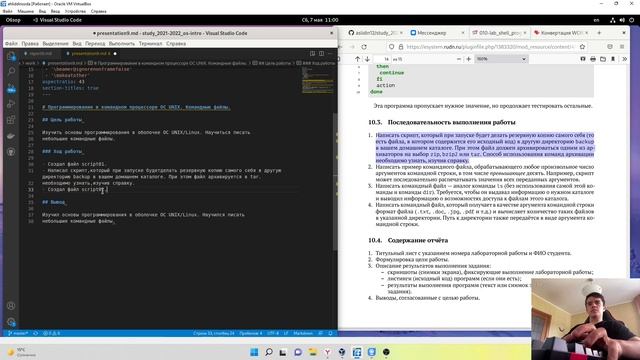Change file encoding via UTF-8 indicator
This screenshot has width=640, height=360.
273,333
